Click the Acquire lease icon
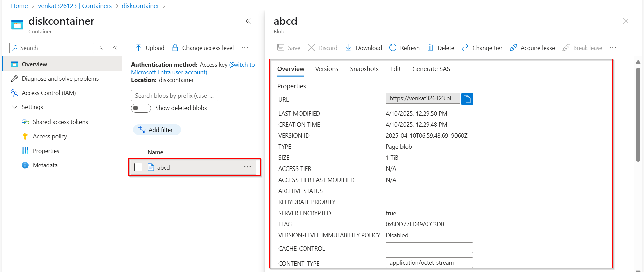 [x=513, y=48]
